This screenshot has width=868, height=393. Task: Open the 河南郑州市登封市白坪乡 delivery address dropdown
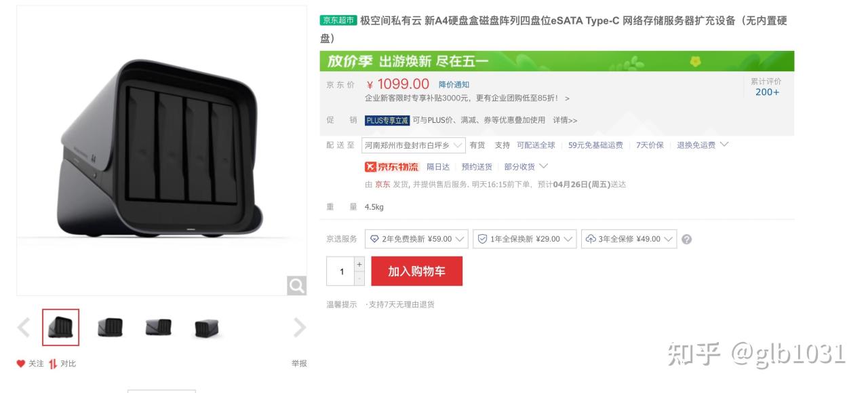point(413,145)
